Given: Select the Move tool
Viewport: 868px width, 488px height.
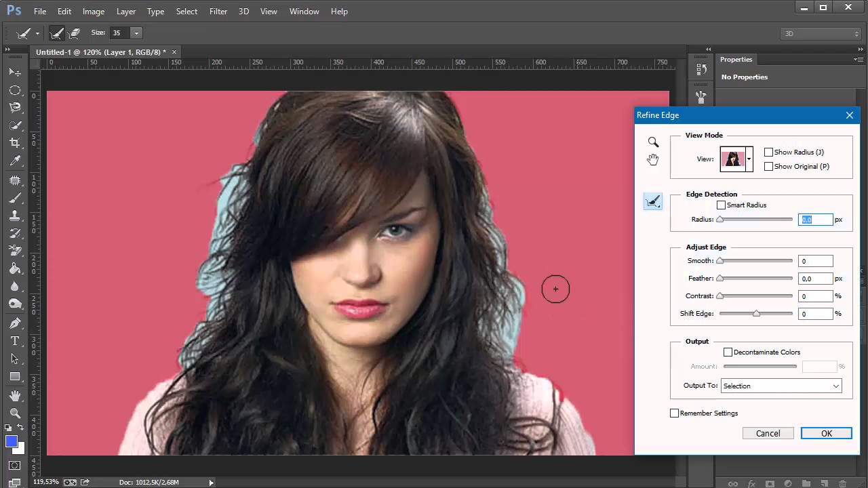Looking at the screenshot, I should [x=15, y=72].
